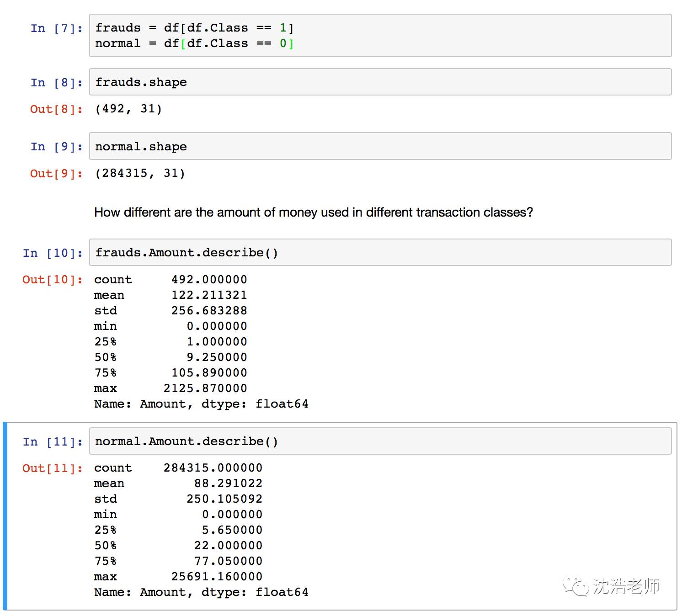Click the Out[8] output prompt

(x=57, y=109)
